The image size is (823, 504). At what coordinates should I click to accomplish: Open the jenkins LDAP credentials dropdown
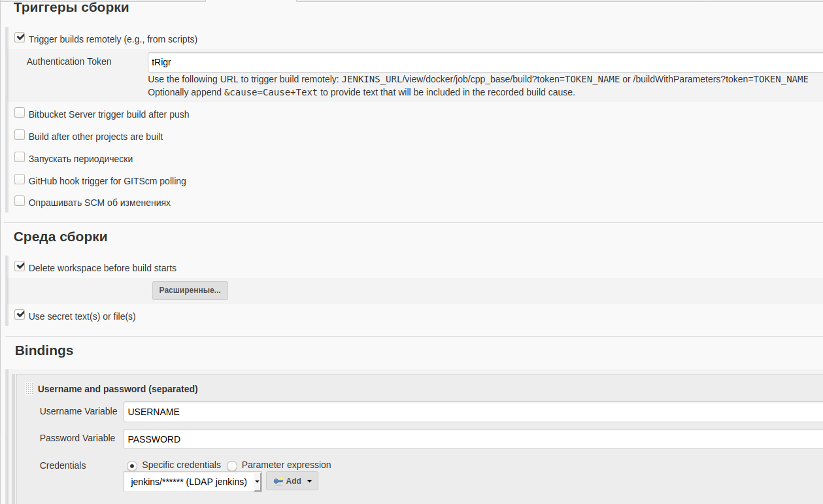(x=193, y=482)
